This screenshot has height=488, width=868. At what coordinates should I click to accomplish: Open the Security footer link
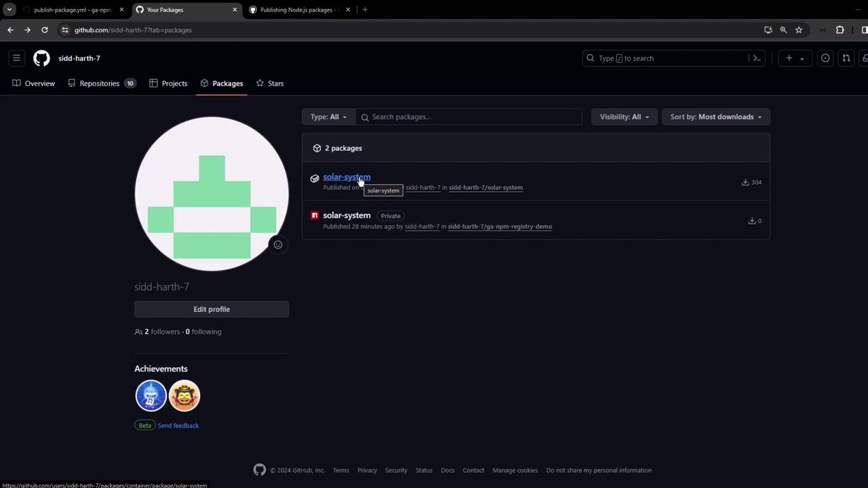(396, 470)
